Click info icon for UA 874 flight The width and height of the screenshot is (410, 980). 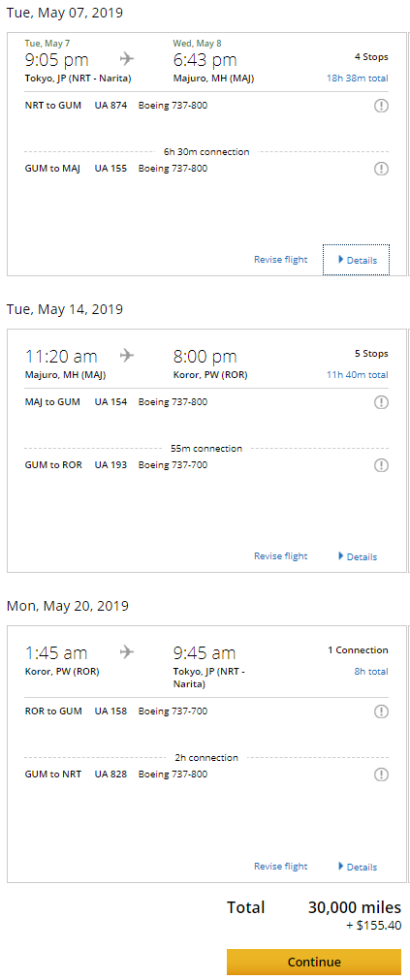(381, 106)
